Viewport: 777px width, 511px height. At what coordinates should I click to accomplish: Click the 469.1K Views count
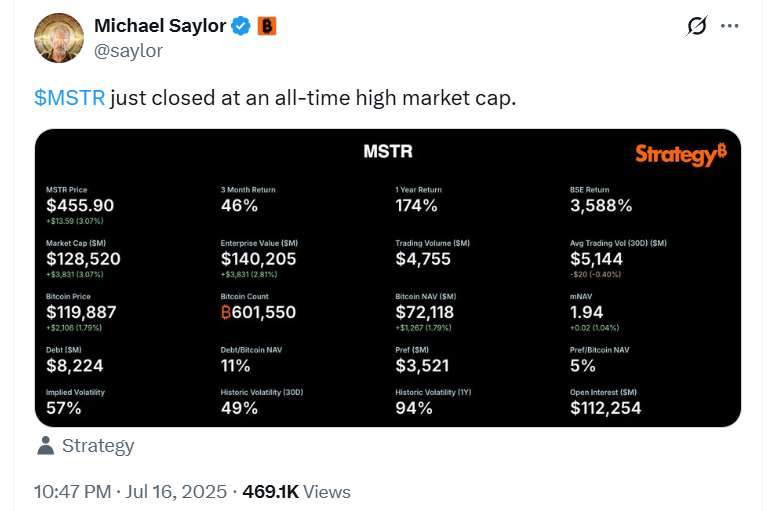296,492
